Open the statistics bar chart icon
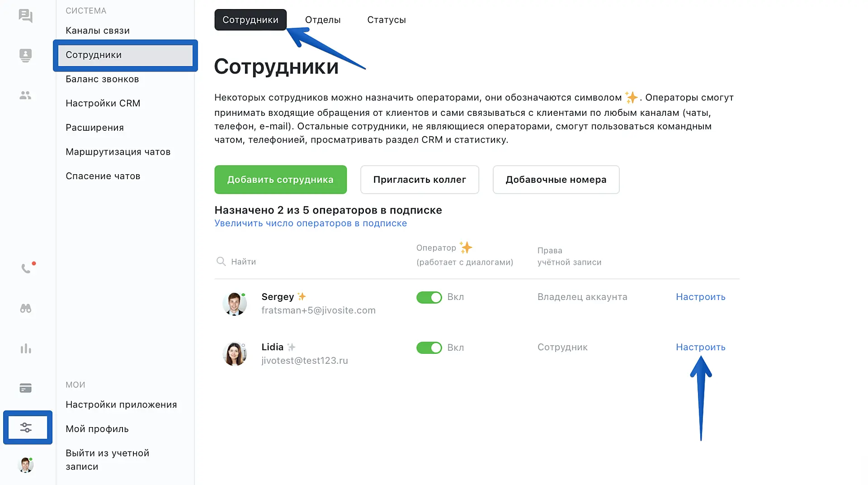This screenshot has height=485, width=868. coord(26,348)
